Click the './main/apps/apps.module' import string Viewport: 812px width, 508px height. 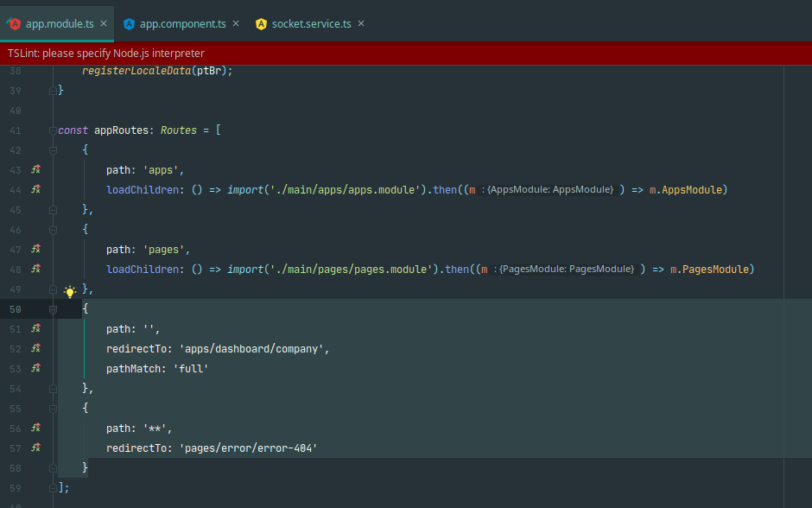(x=345, y=190)
